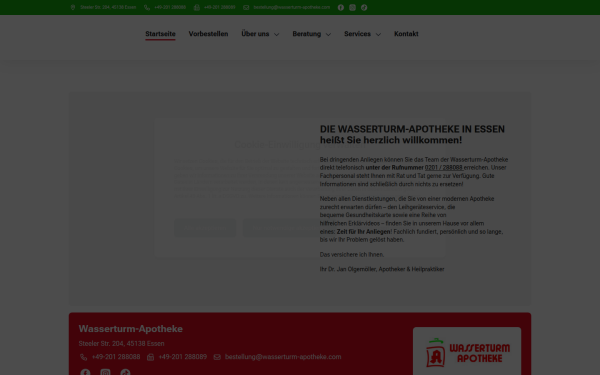Click the fax icon in the top bar
600x375 pixels.
[197, 7]
